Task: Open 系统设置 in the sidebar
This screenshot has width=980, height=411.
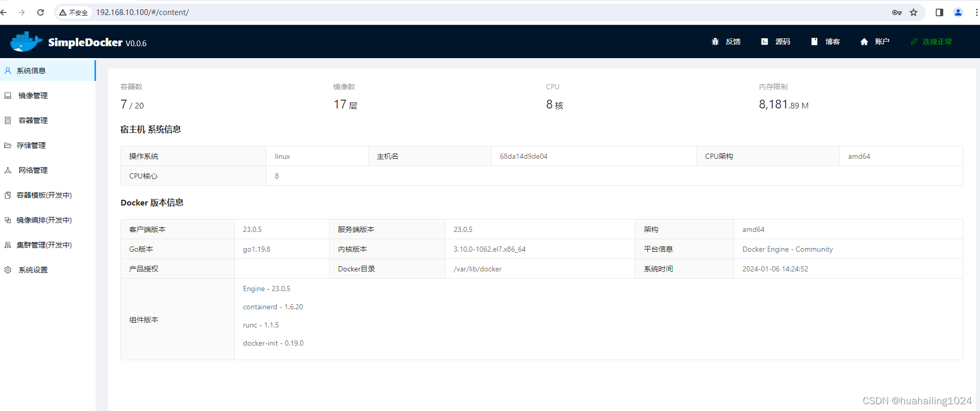Action: coord(48,270)
